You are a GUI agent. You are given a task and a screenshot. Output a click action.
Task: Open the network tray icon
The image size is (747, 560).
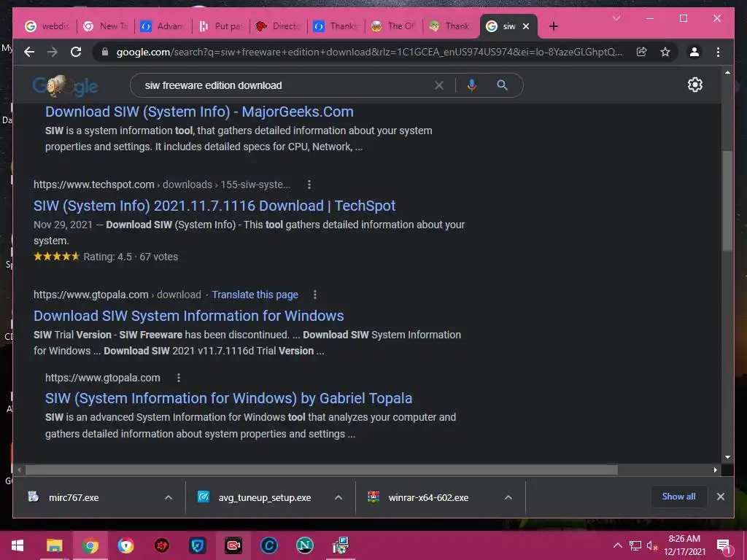635,545
